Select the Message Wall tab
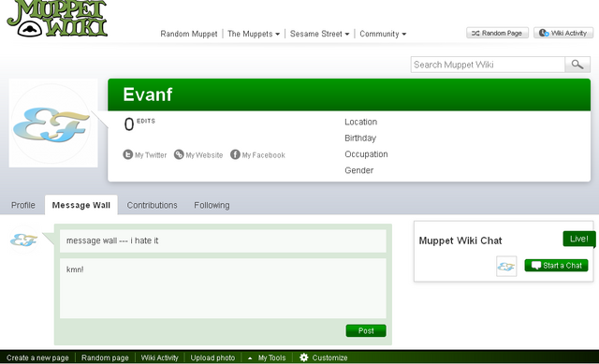Screen dimensions: 599x364 pyautogui.click(x=81, y=205)
